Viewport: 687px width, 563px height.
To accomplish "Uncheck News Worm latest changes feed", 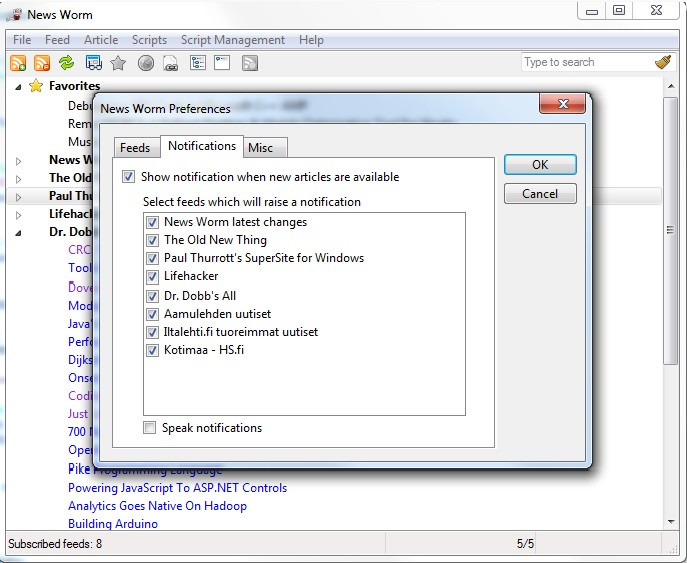I will tap(152, 222).
